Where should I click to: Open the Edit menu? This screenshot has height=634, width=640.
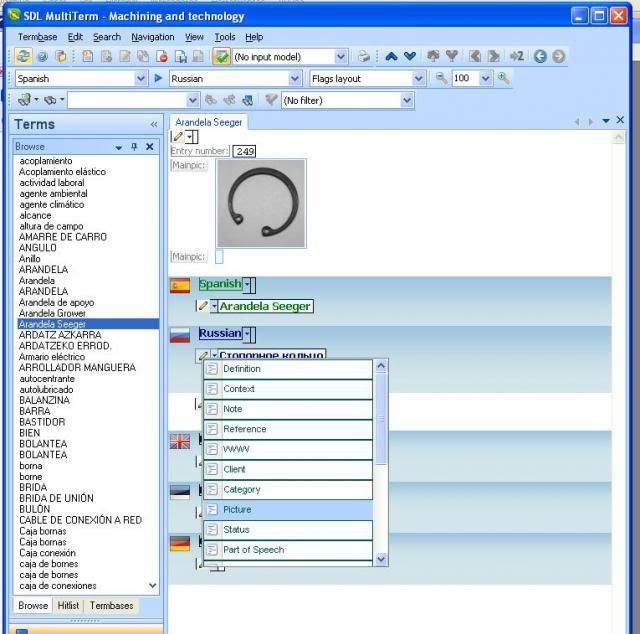(x=76, y=37)
